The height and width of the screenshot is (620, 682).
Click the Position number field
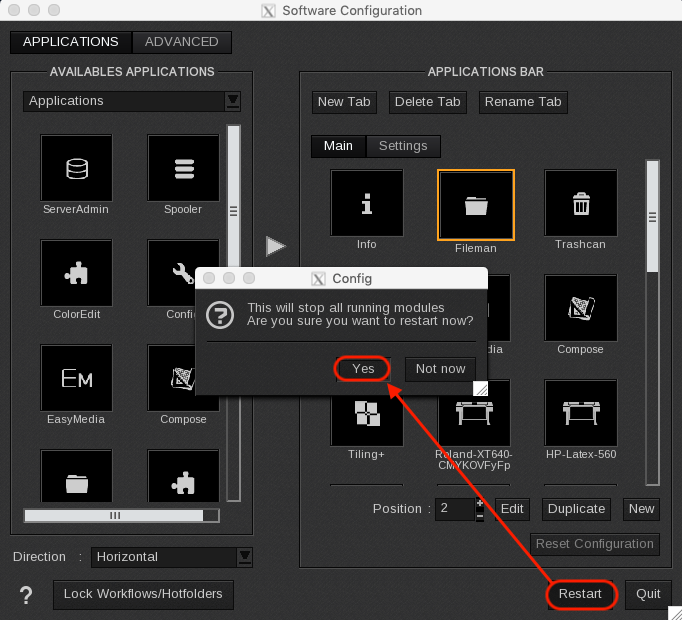(x=455, y=509)
